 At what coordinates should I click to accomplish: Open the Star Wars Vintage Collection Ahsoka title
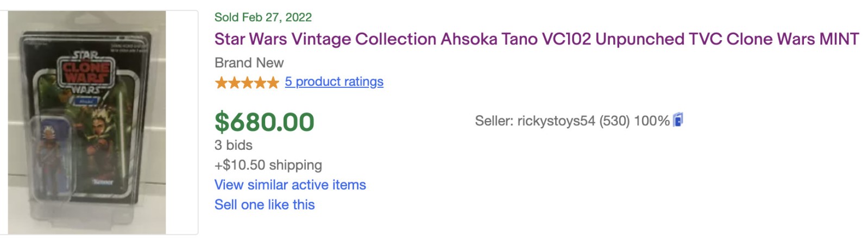click(x=536, y=39)
